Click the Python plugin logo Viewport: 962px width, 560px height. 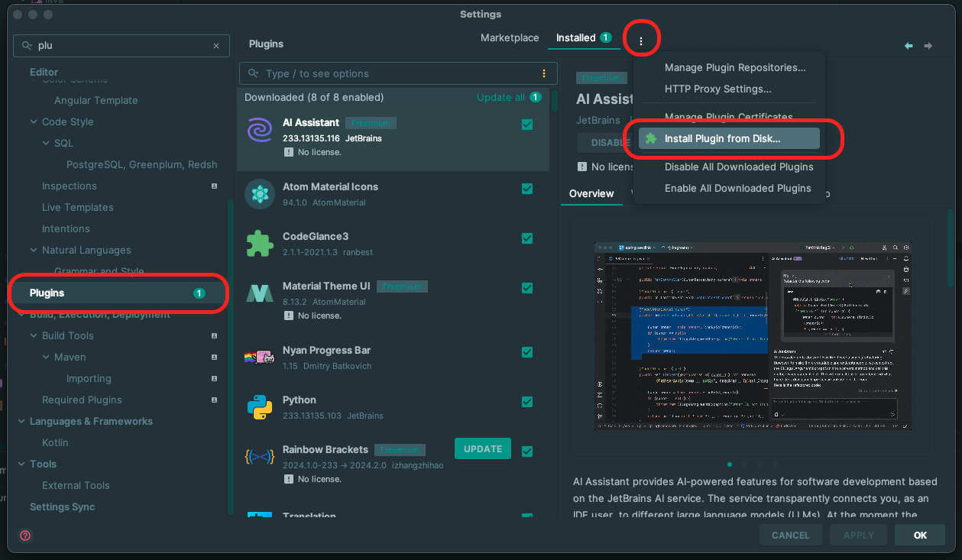coord(260,407)
